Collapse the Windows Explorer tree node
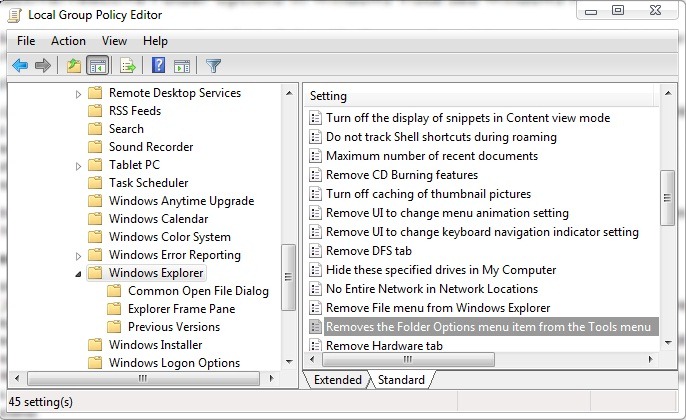This screenshot has width=686, height=420. tap(78, 274)
